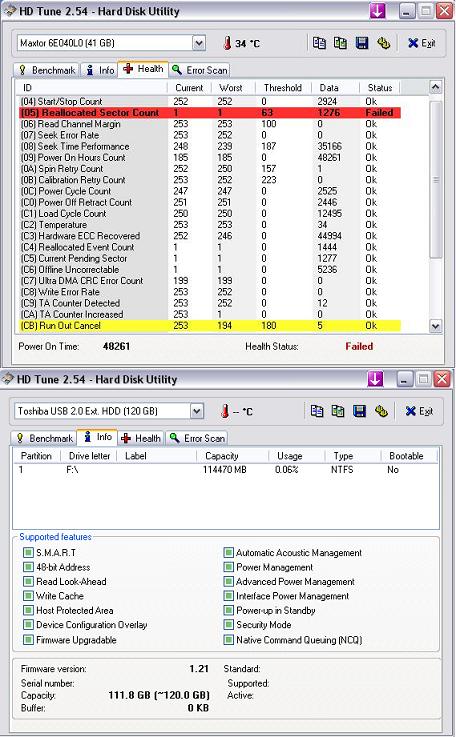Click 48-bit Address feature checkbox
This screenshot has height=737, width=456.
(28, 567)
